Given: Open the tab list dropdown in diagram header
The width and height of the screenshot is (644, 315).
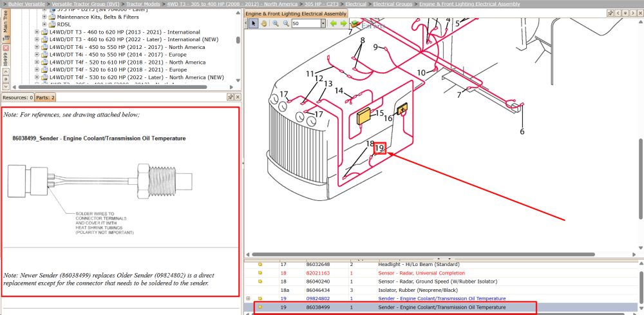Looking at the screenshot, I should (x=625, y=13).
